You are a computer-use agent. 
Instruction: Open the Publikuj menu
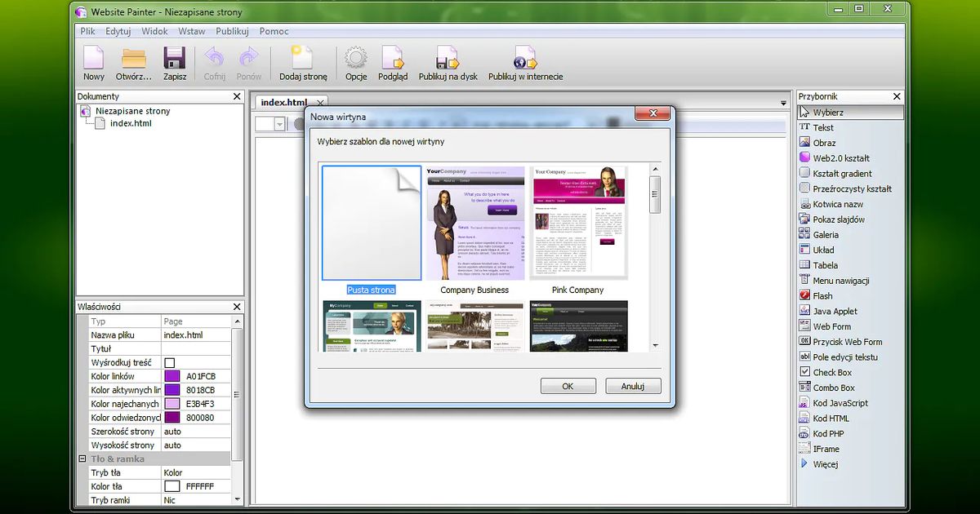click(x=232, y=31)
